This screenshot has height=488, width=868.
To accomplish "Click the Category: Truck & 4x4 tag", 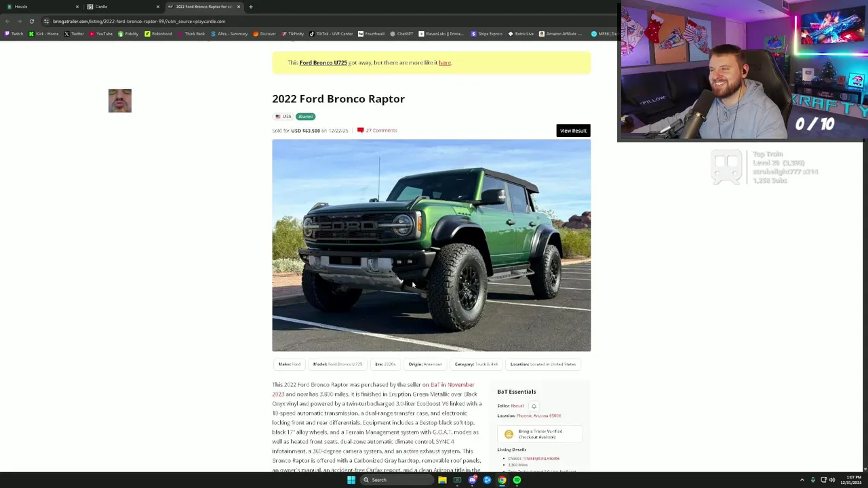I will pyautogui.click(x=476, y=364).
